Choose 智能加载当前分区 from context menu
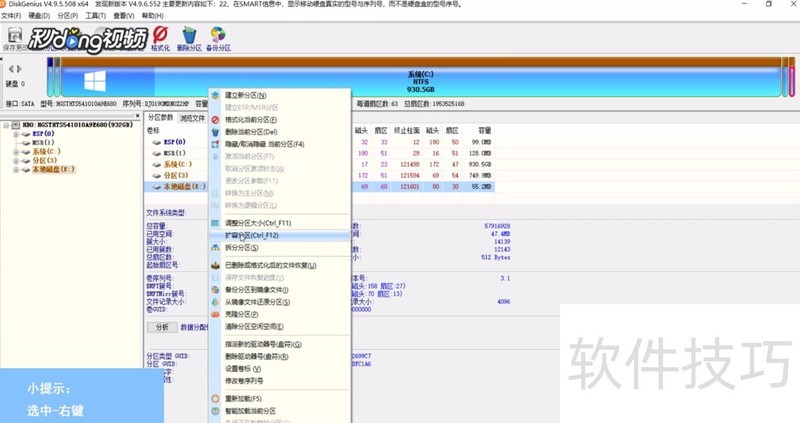The image size is (800, 423). pyautogui.click(x=280, y=411)
